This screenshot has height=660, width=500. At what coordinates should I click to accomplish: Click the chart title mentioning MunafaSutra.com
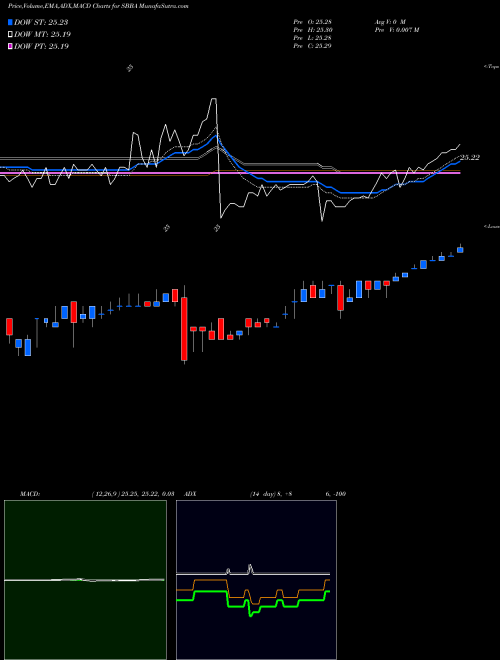(x=98, y=6)
